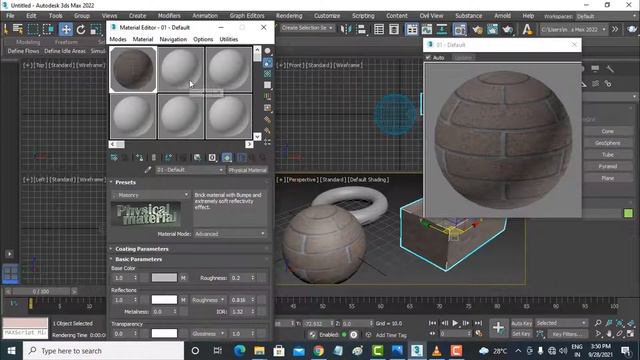Toggle Base Color map M button
This screenshot has width=640, height=360.
[x=183, y=278]
